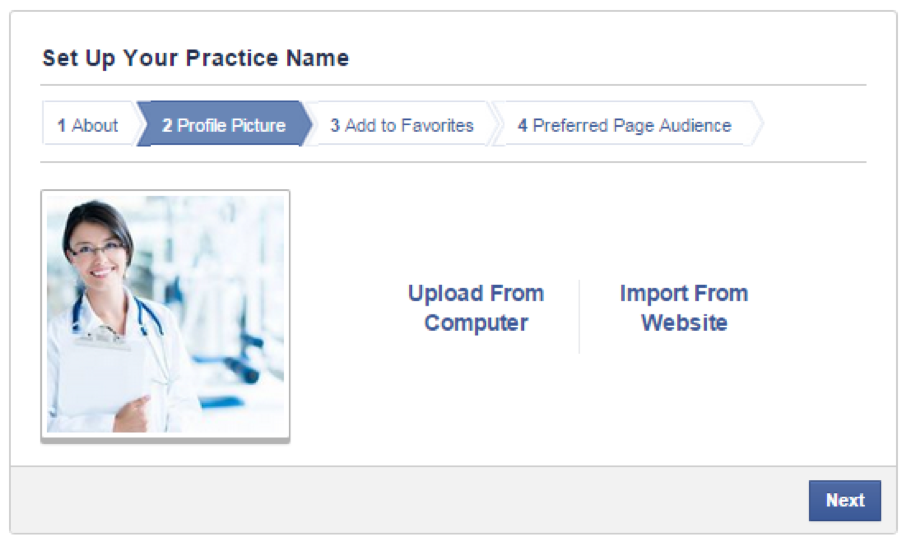Switch to Preferred Page Audience step
This screenshot has width=912, height=543.
pos(625,124)
